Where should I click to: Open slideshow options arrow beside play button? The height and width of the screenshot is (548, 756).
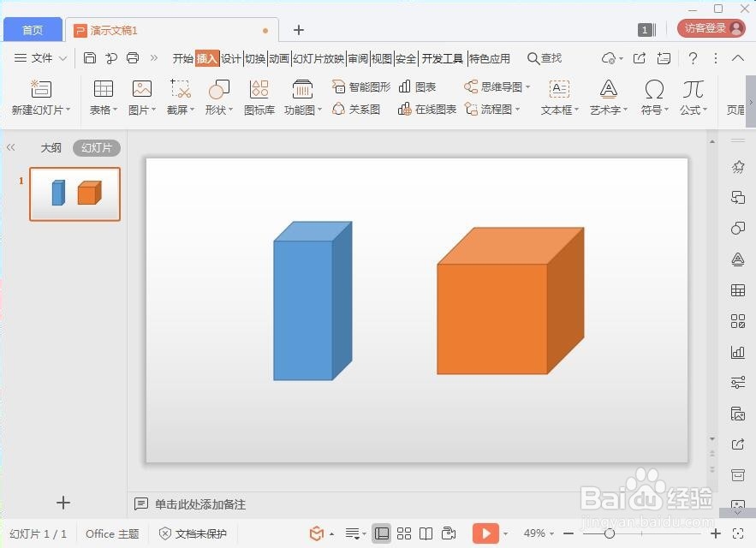click(x=505, y=534)
